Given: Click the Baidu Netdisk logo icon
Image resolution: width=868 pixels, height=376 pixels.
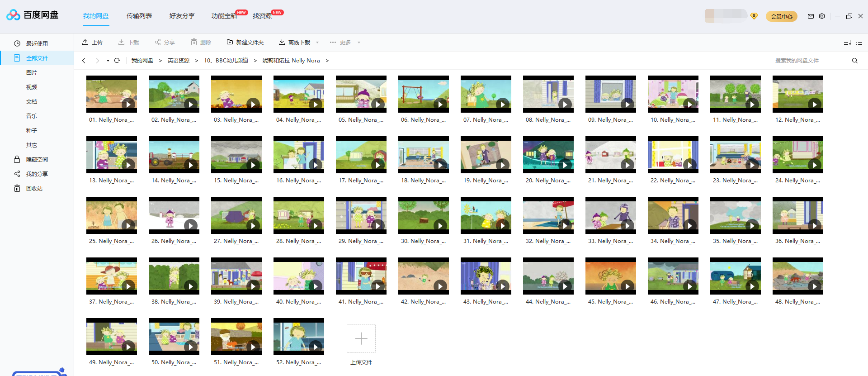Looking at the screenshot, I should click(x=13, y=15).
